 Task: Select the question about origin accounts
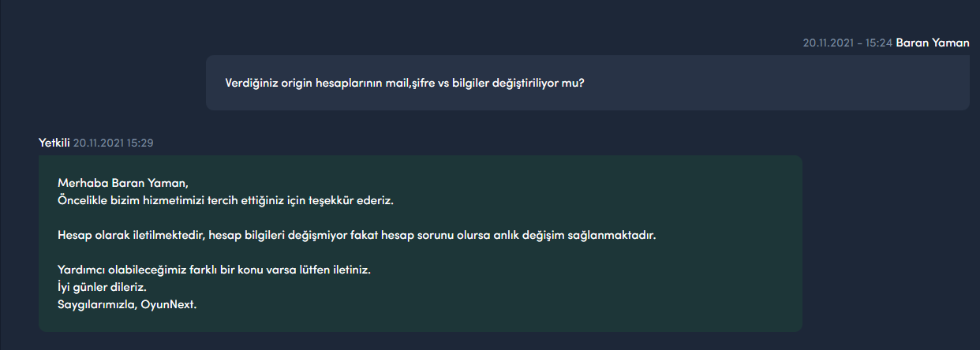[404, 82]
